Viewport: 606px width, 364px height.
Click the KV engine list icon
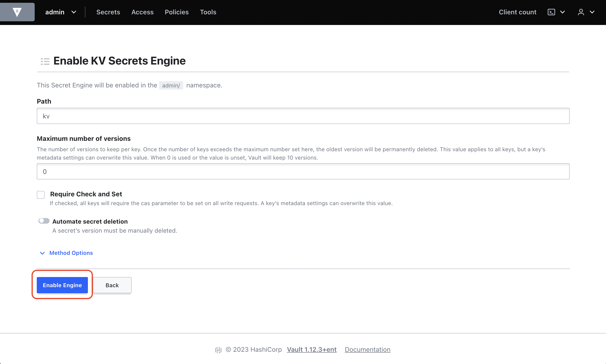pos(45,61)
